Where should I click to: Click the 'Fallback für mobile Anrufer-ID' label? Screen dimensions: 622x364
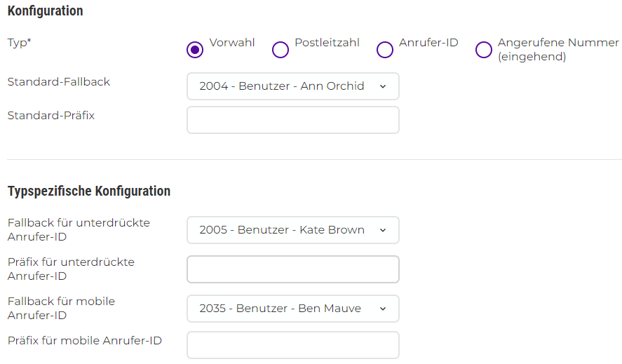click(x=61, y=308)
